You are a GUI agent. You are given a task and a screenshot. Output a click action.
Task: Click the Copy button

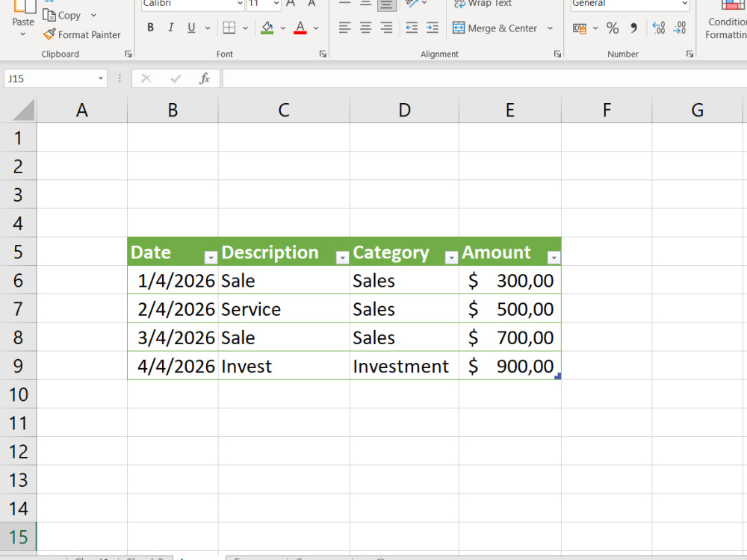click(62, 15)
